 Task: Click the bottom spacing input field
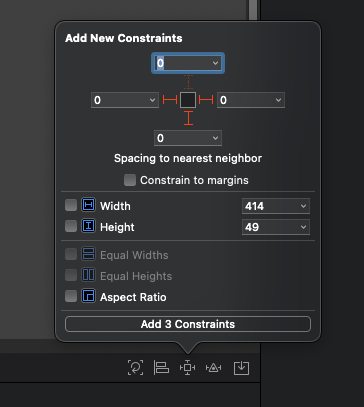[x=188, y=138]
